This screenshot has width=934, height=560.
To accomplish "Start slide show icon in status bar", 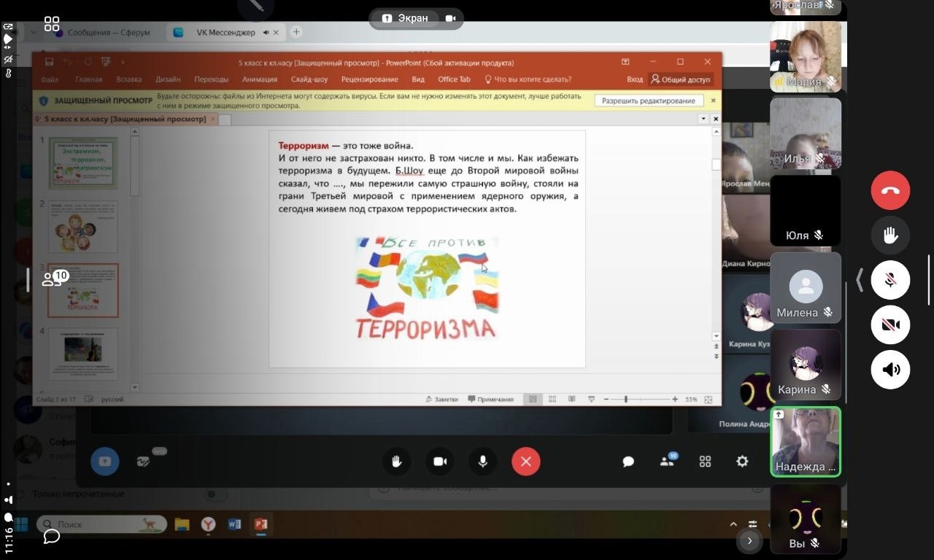I will tap(591, 399).
